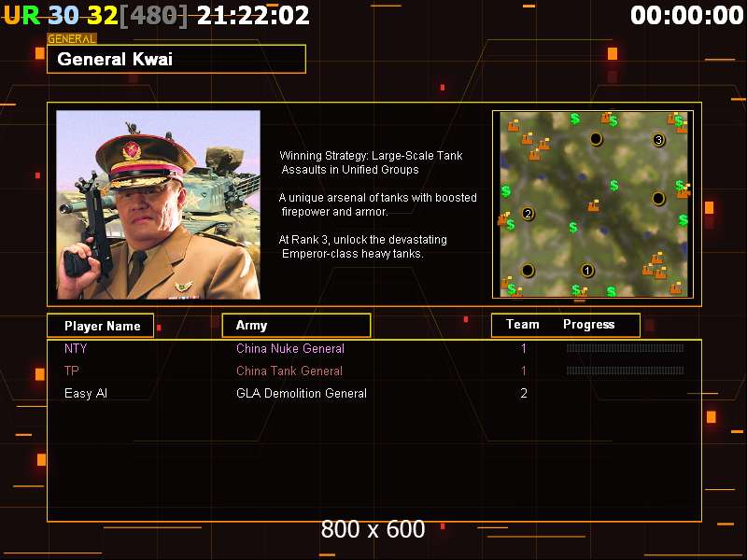The width and height of the screenshot is (747, 560).
Task: Select player name 'NTY'
Action: [x=76, y=348]
